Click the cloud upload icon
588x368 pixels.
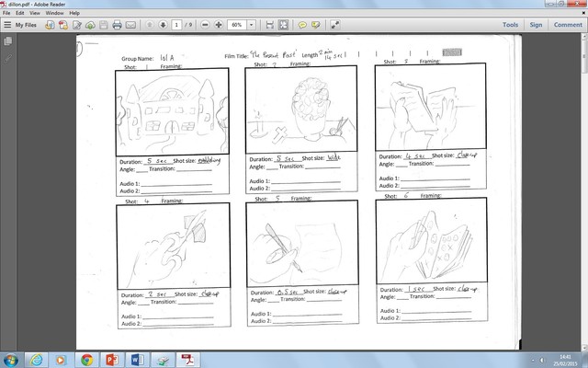click(x=90, y=25)
